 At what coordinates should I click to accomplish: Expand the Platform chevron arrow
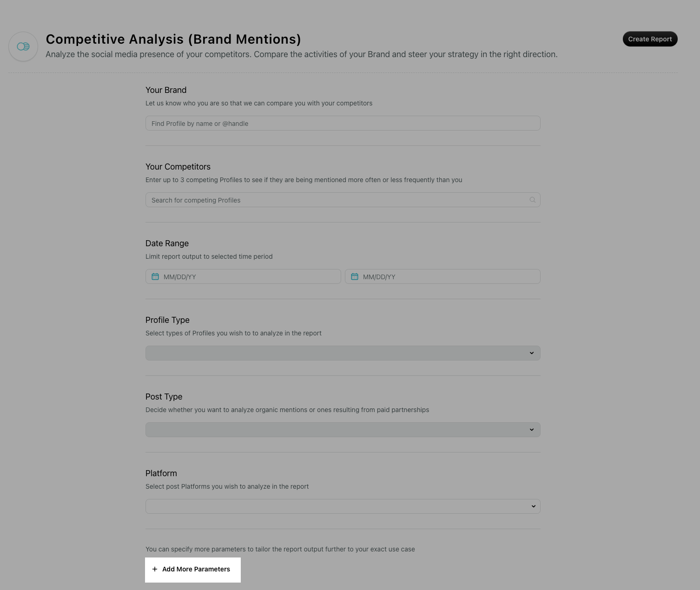tap(533, 506)
